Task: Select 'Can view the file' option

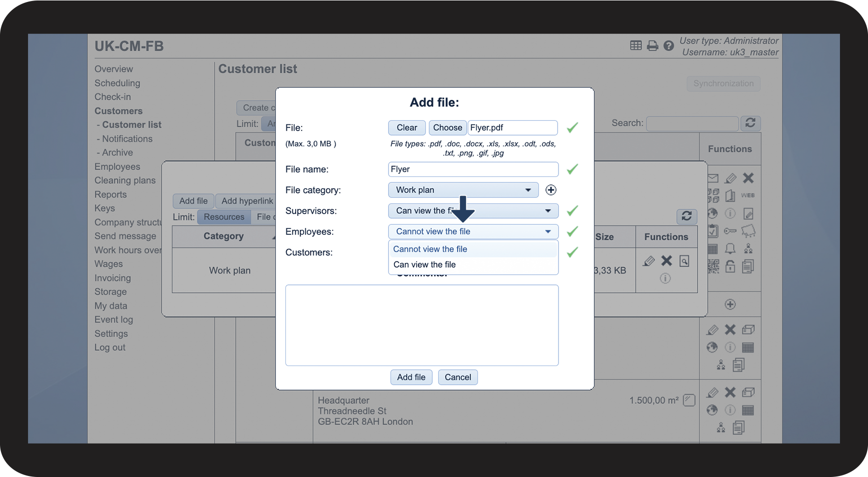Action: 424,265
